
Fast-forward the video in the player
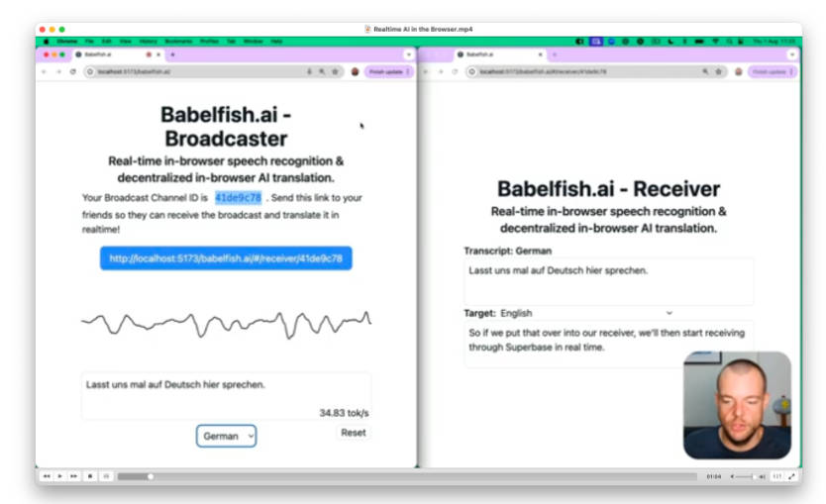click(73, 476)
